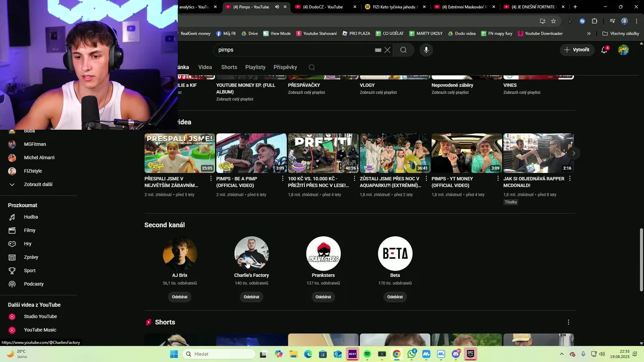The height and width of the screenshot is (362, 644).
Task: Switch to the Příspěvky channel tab
Action: pos(285,67)
